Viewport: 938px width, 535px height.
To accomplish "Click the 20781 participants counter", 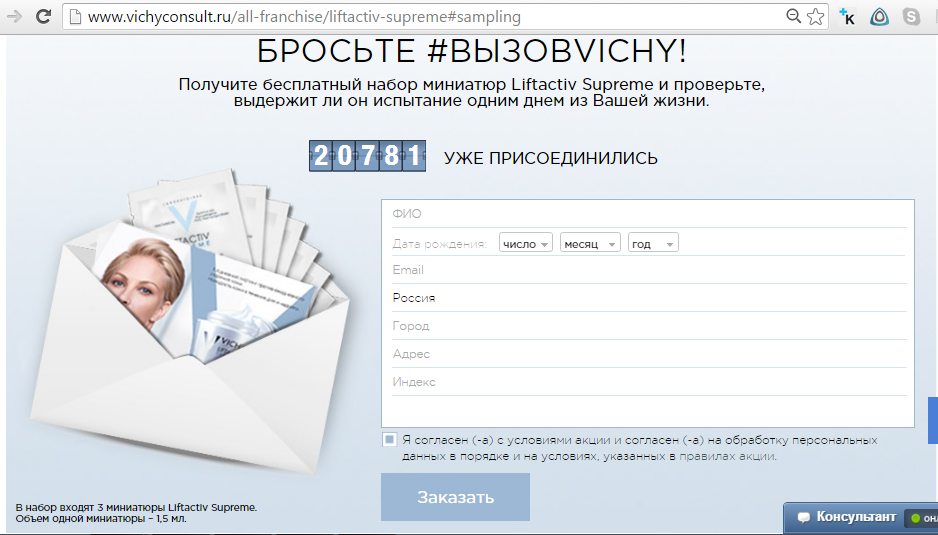I will pyautogui.click(x=367, y=156).
